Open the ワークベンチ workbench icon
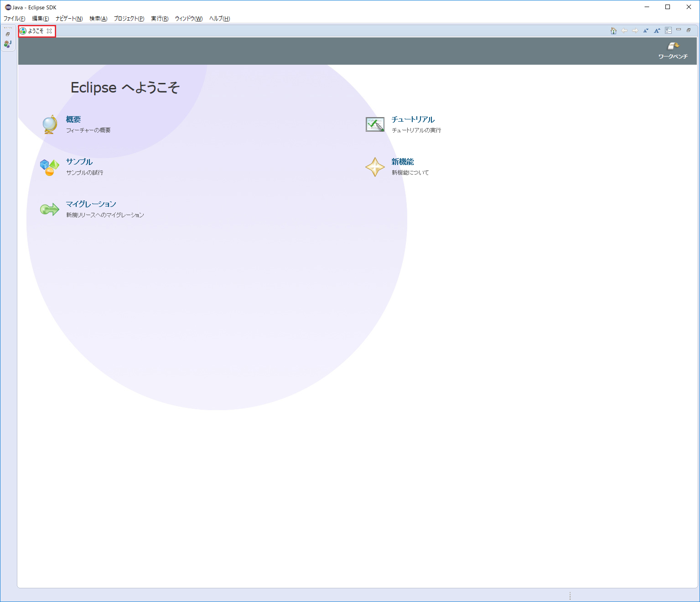The image size is (700, 602). (x=673, y=50)
